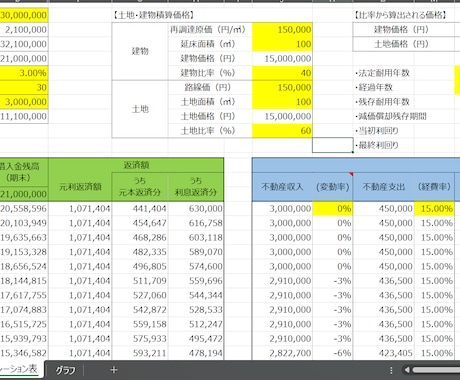
Task: Click the 【比率から算出される価格】 heading
Action: (x=400, y=15)
